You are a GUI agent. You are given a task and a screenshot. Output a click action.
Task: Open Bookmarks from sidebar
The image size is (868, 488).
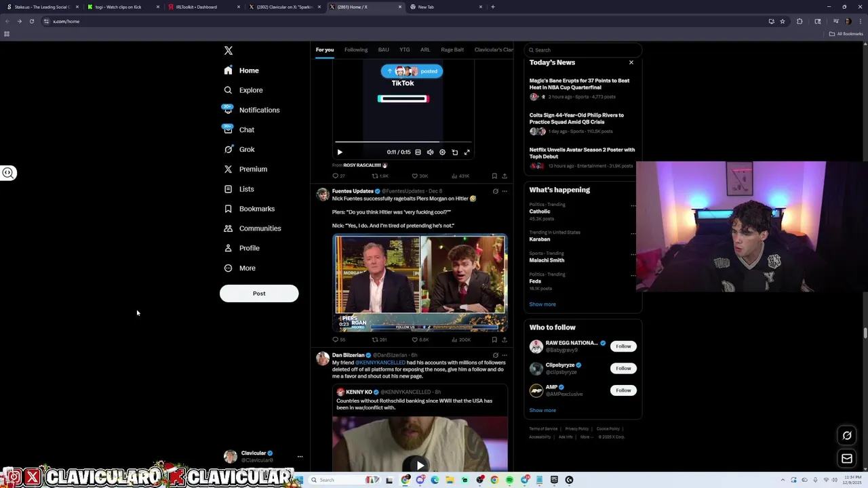coord(249,209)
